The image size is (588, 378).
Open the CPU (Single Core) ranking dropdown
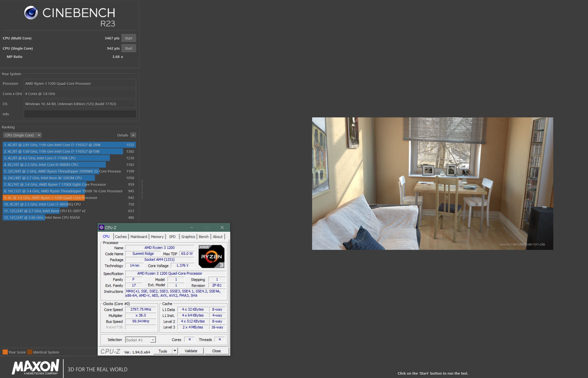pyautogui.click(x=22, y=135)
